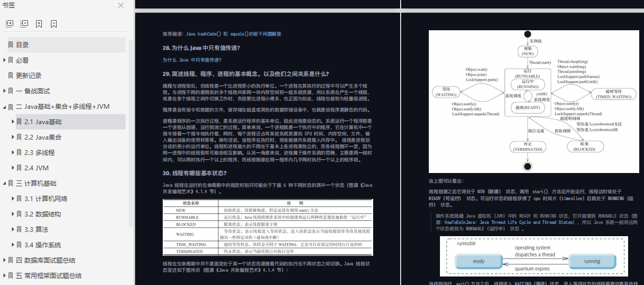Image resolution: width=644 pixels, height=285 pixels.
Task: Select the 目录 bookmark
Action: tap(66, 45)
